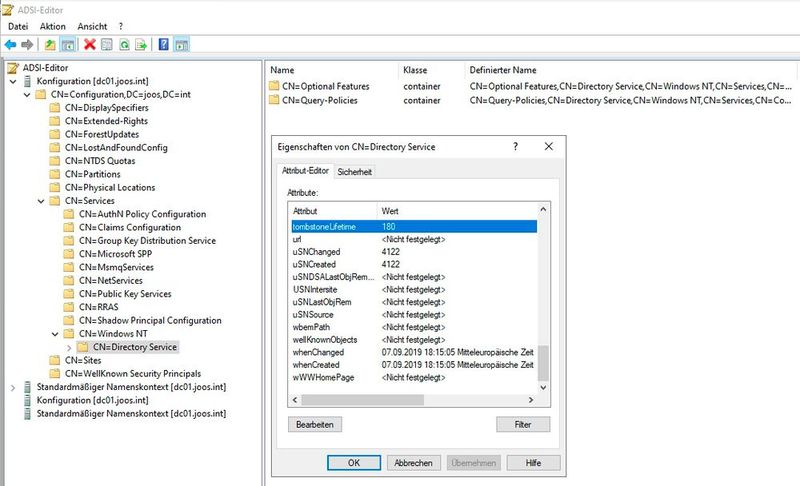Select the wWWHomePage attribute row
800x486 pixels.
(414, 377)
